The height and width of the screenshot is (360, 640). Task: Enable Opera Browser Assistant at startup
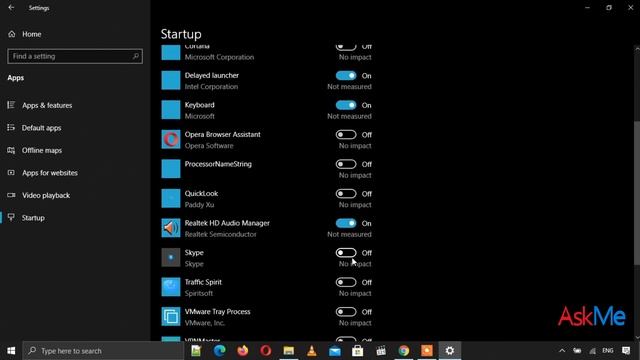coord(346,134)
